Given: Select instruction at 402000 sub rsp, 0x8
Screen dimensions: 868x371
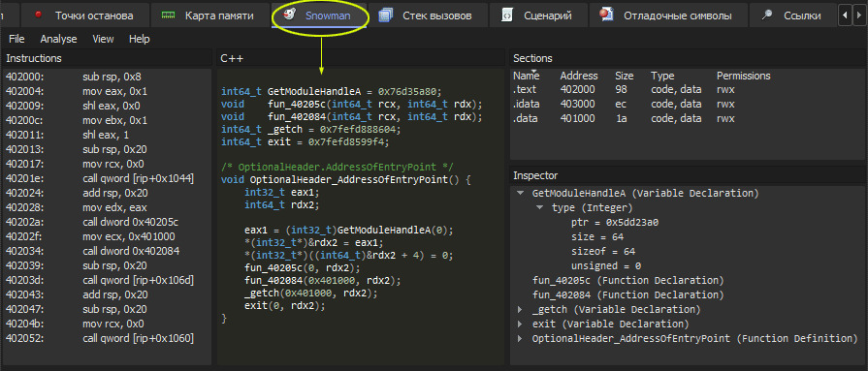Looking at the screenshot, I should [108, 77].
